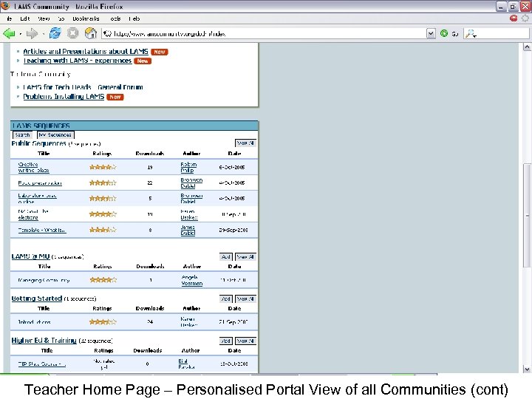Click the throbber activity icon at top right

coord(525,18)
